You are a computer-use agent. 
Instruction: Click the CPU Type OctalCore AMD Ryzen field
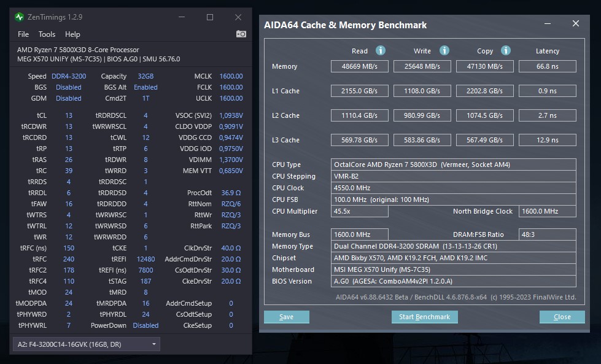pyautogui.click(x=454, y=165)
